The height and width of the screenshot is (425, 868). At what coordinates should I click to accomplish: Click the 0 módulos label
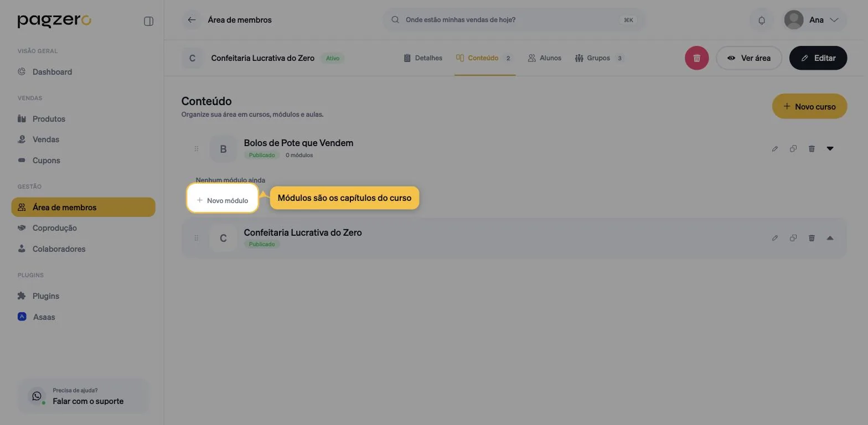(299, 156)
